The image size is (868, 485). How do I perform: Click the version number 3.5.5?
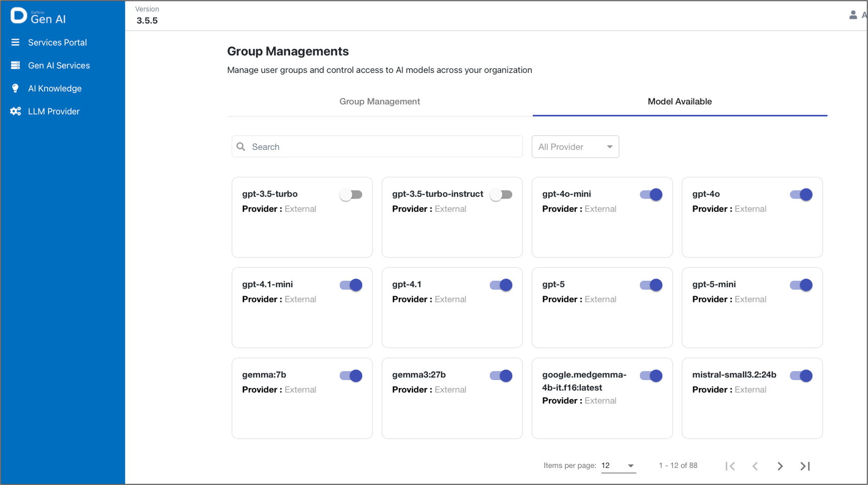click(147, 21)
